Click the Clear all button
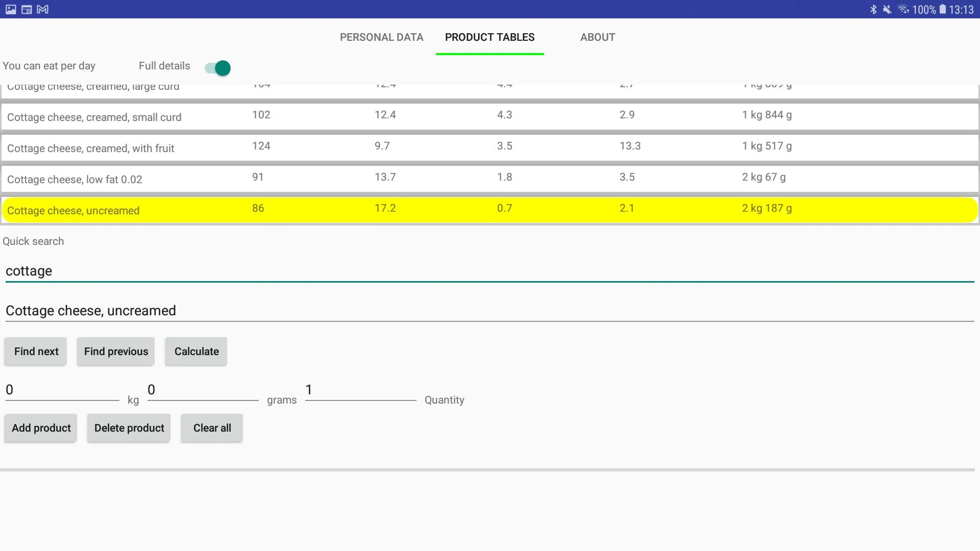 click(212, 428)
